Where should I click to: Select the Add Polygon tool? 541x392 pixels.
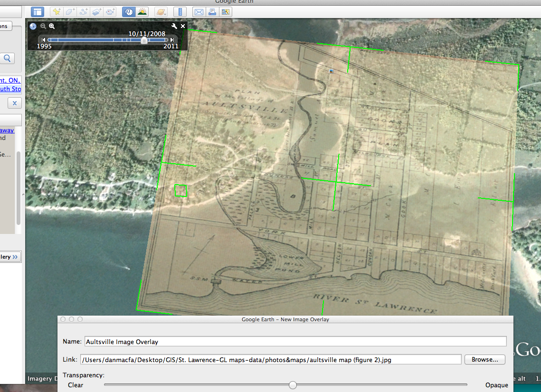tap(70, 11)
